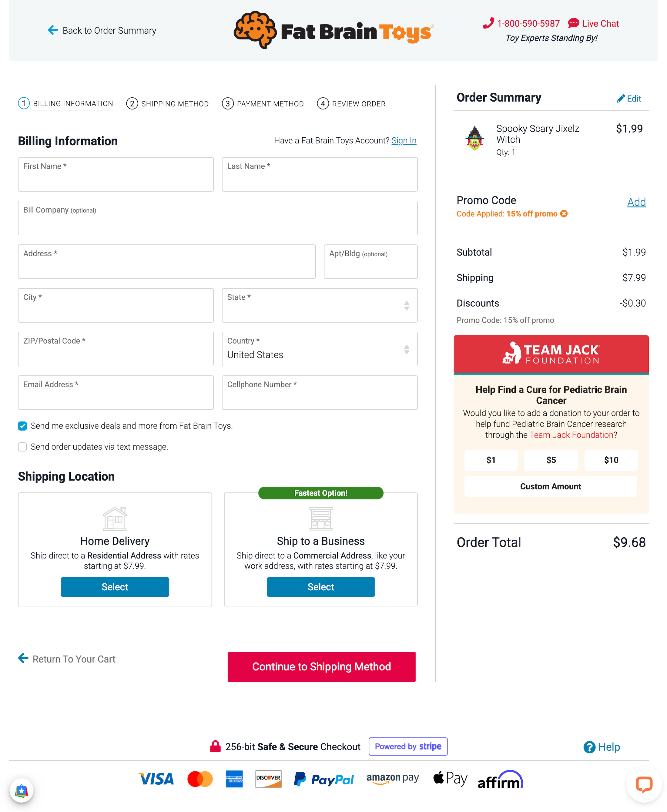
Task: Enable order updates via text message
Action: (23, 447)
